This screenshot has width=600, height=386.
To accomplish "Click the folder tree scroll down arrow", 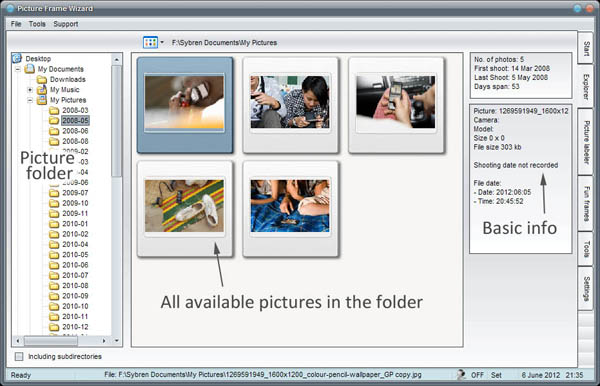I will pyautogui.click(x=117, y=340).
